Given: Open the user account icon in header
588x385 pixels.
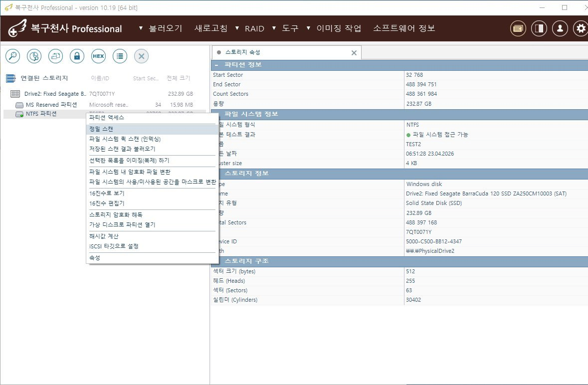Looking at the screenshot, I should 560,28.
